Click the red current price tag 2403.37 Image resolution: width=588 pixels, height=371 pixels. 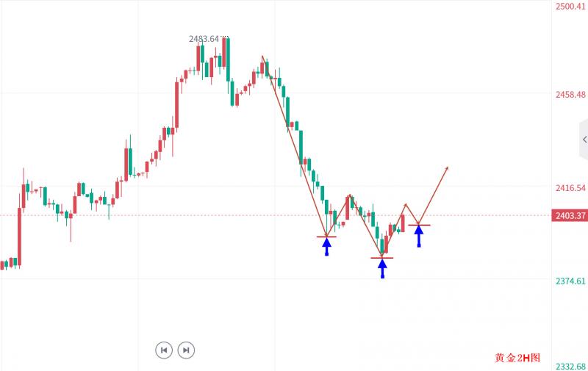(569, 215)
